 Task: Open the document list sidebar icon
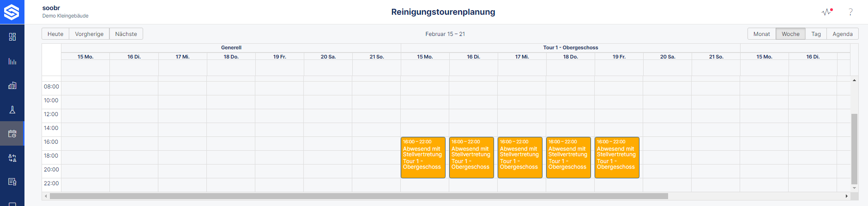[x=12, y=182]
